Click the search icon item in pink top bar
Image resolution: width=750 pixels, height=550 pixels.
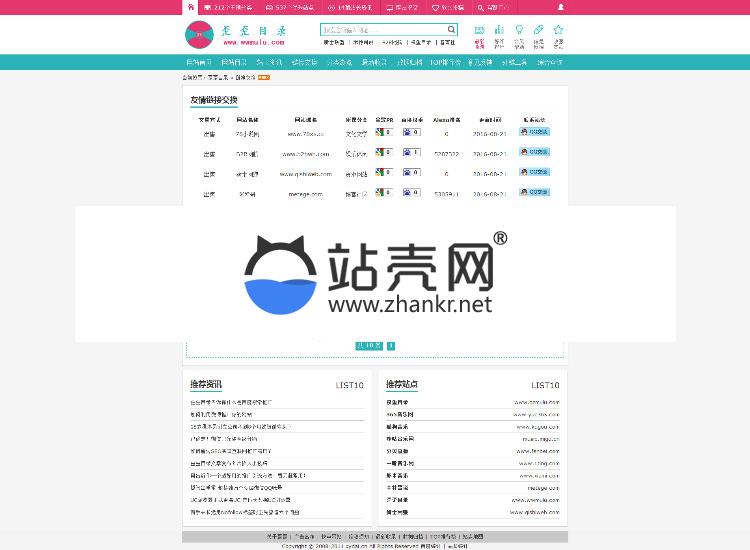[493, 8]
